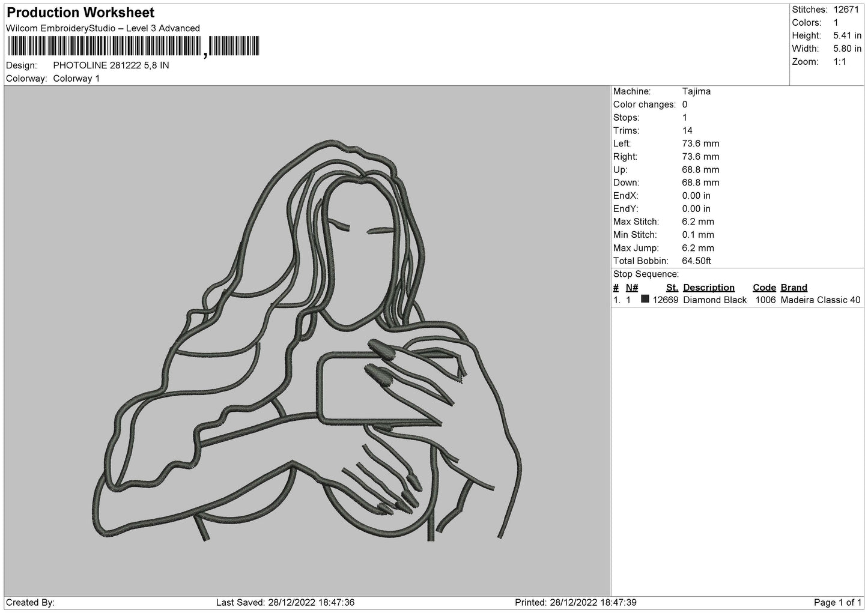The height and width of the screenshot is (613, 868).
Task: Select the Wilcom EmbroideryStudio – Level 3 Advanced line
Action: [103, 28]
